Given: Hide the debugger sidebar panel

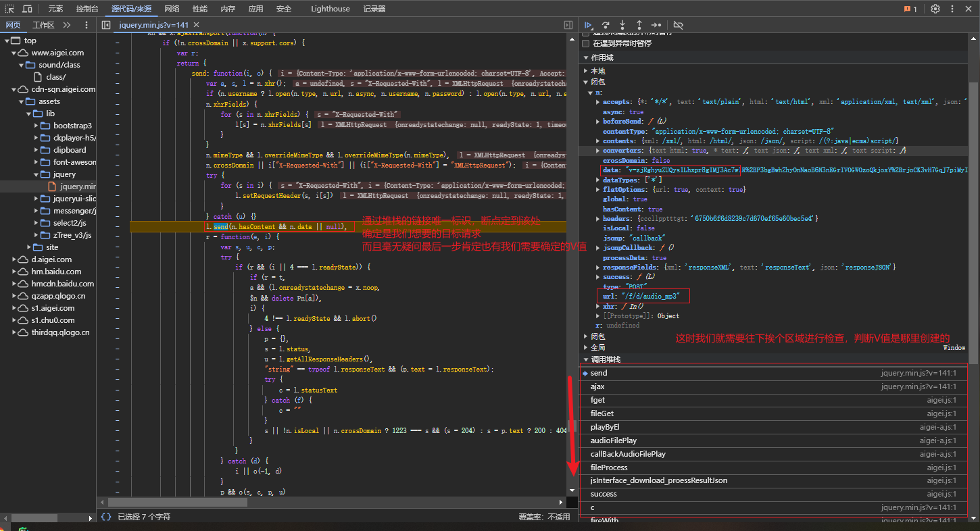Looking at the screenshot, I should point(568,25).
